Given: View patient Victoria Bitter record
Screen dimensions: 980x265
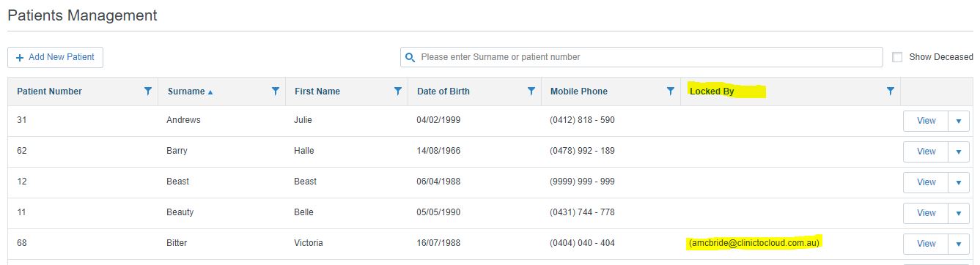Looking at the screenshot, I should click(926, 244).
